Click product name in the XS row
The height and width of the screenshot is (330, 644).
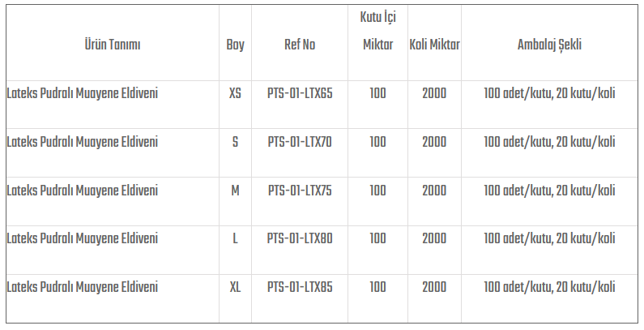(82, 93)
